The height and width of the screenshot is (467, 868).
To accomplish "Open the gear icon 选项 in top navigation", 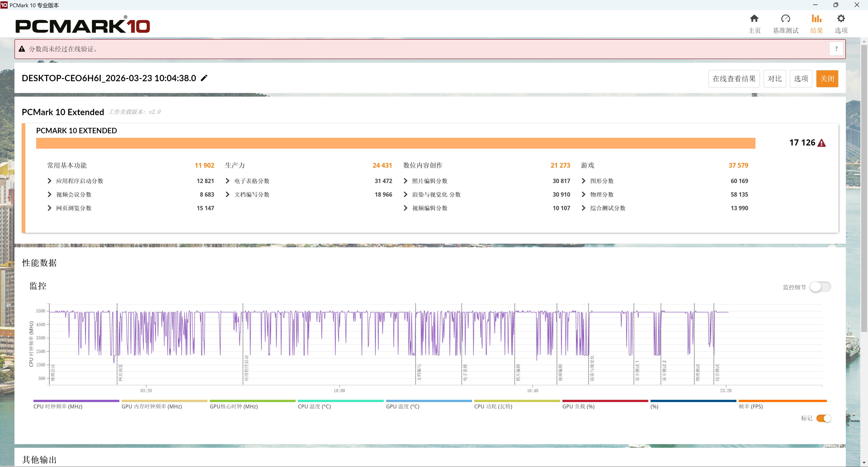I will pos(841,19).
